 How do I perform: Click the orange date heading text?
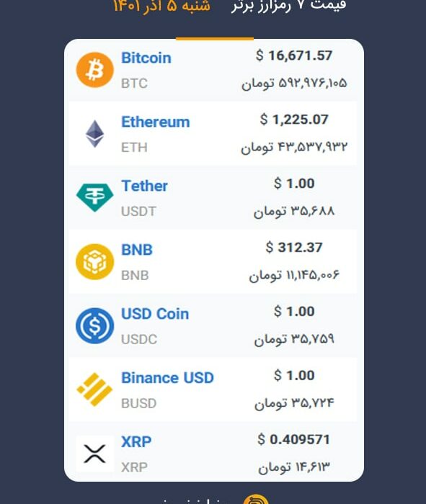pyautogui.click(x=162, y=6)
